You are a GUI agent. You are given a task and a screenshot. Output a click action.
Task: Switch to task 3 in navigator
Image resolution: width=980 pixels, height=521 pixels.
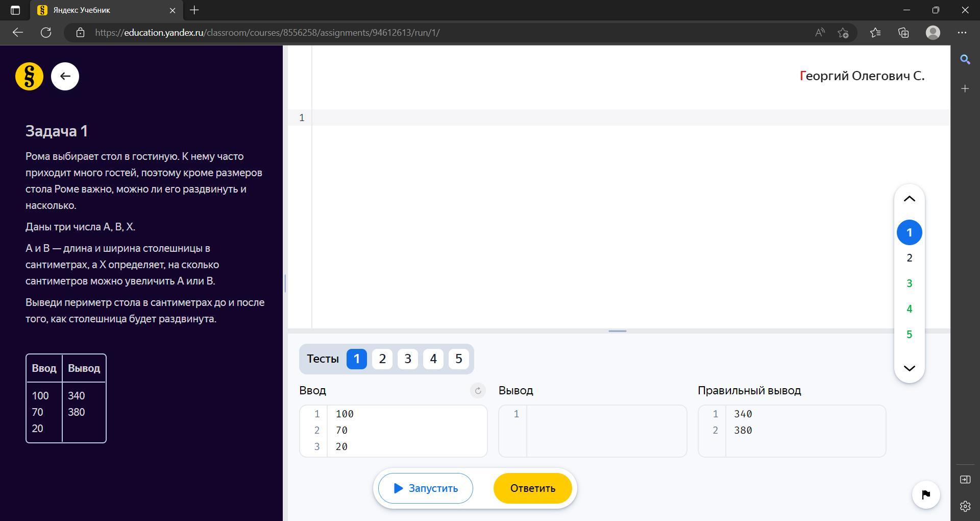pos(909,283)
